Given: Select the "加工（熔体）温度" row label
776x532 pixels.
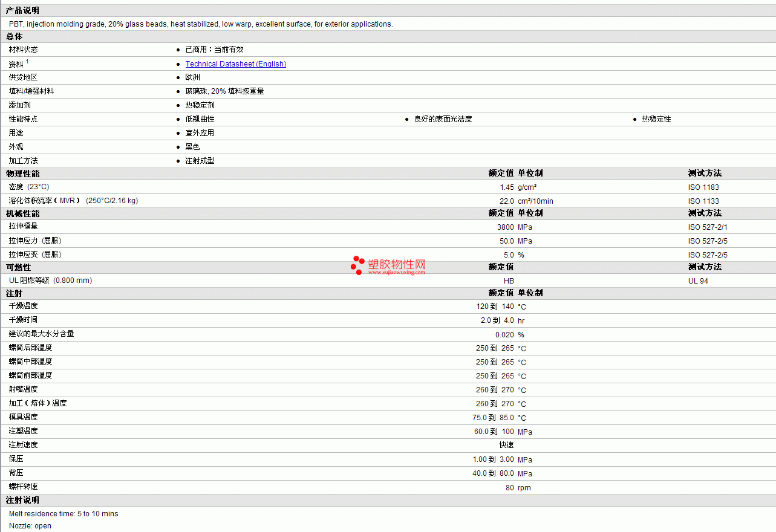Looking at the screenshot, I should 37,403.
